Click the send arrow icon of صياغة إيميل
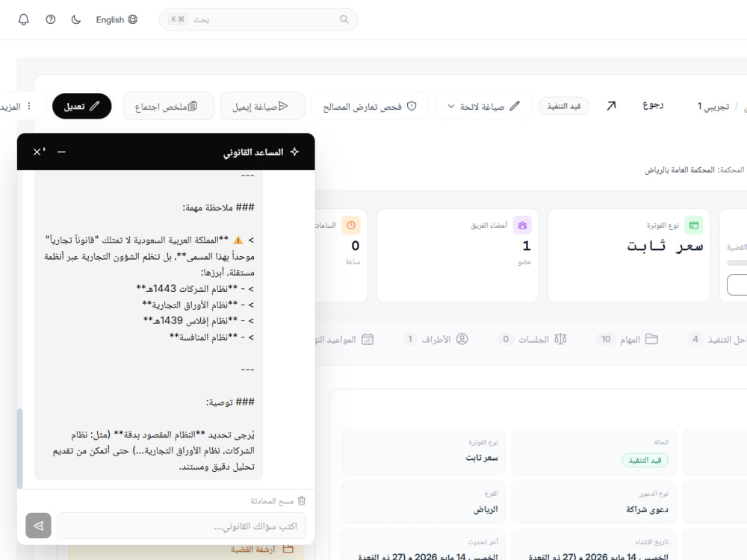The width and height of the screenshot is (747, 560). pyautogui.click(x=283, y=106)
